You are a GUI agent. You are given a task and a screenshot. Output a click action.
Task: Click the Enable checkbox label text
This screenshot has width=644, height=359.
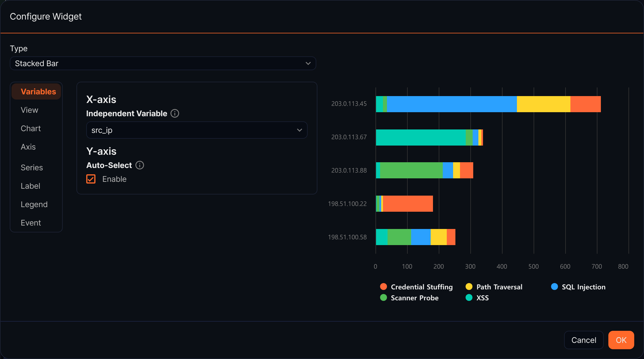[x=114, y=179]
